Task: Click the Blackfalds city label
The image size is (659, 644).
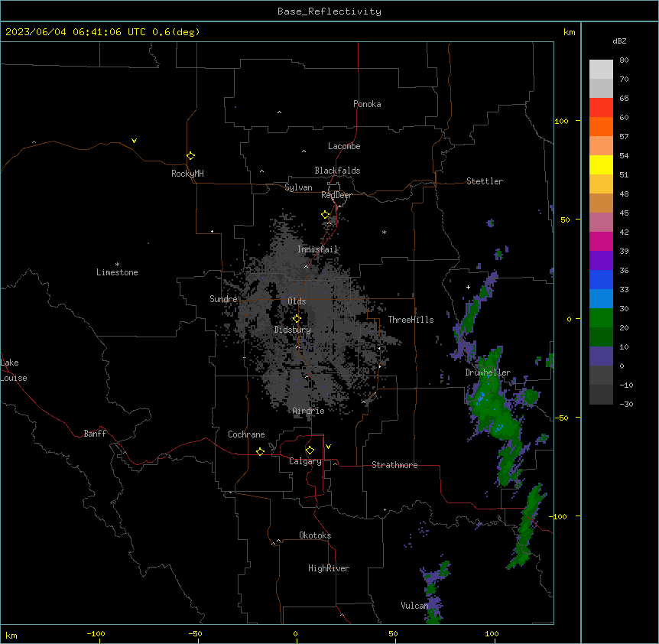Action: point(337,171)
